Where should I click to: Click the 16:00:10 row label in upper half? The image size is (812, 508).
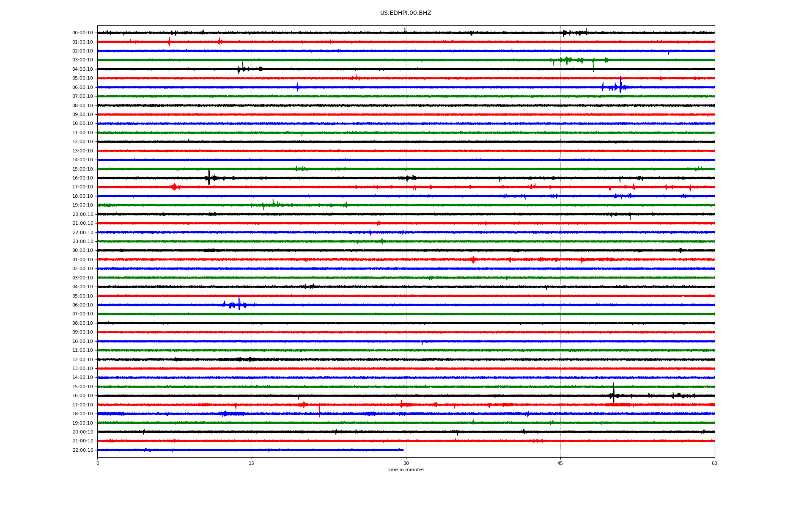tap(82, 178)
